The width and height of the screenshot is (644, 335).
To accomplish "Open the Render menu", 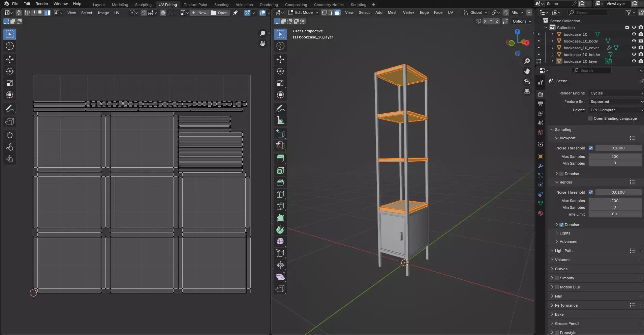I will (x=42, y=4).
